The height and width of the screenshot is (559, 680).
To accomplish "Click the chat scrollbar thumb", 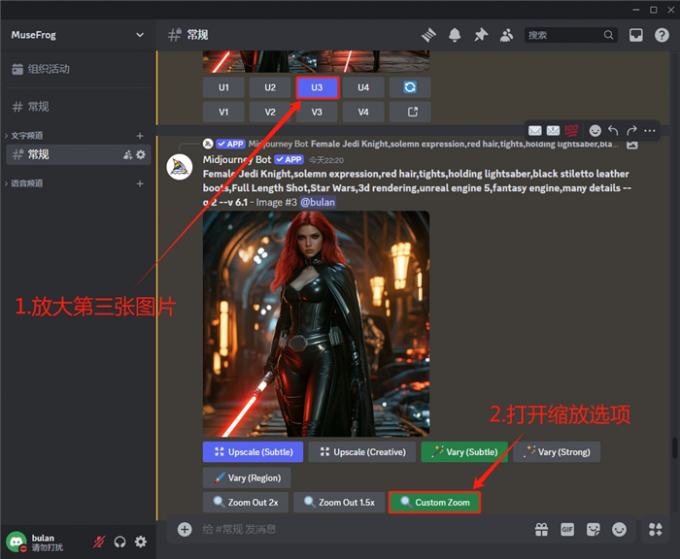I will [674, 448].
